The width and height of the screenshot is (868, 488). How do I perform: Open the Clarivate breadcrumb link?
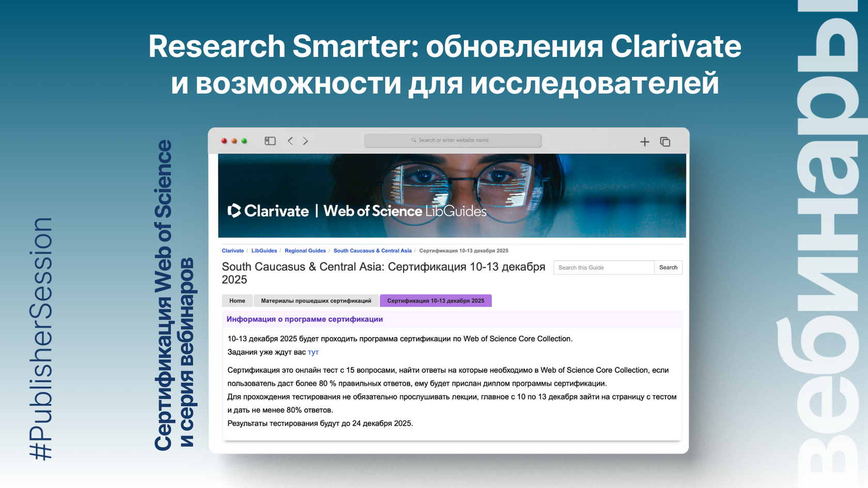click(x=233, y=251)
